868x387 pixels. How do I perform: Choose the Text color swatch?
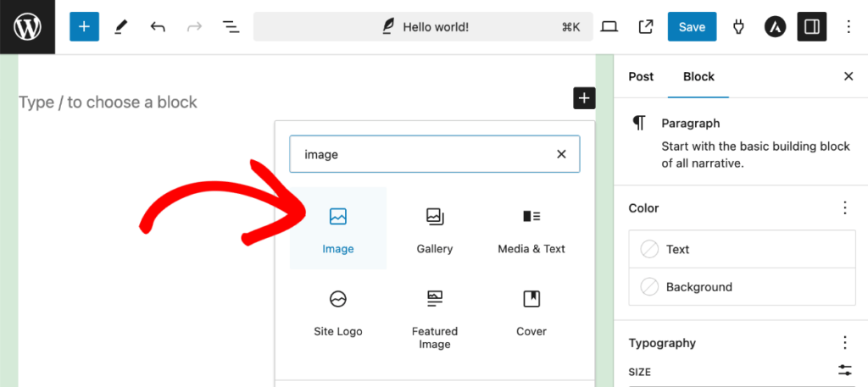[743, 249]
